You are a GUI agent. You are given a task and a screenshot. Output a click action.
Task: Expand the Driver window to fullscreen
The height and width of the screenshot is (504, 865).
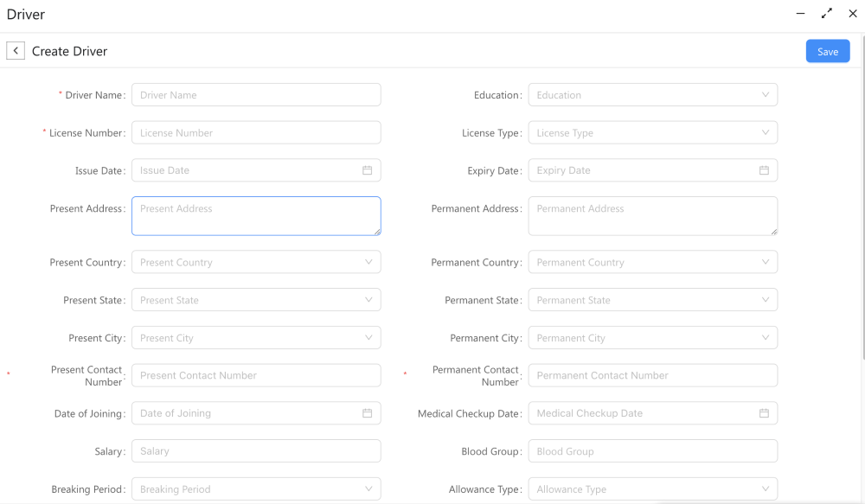click(827, 14)
